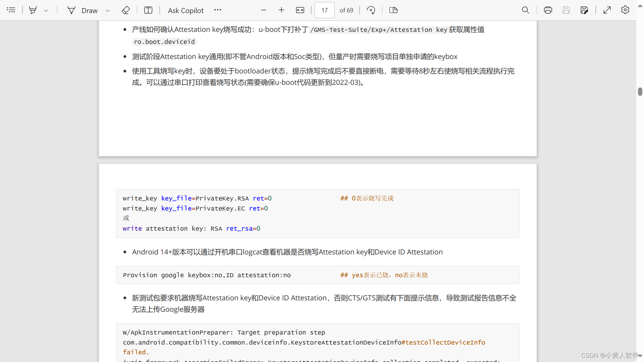The width and height of the screenshot is (644, 362).
Task: Click the vertical scrollbar thumb
Action: pos(640,92)
